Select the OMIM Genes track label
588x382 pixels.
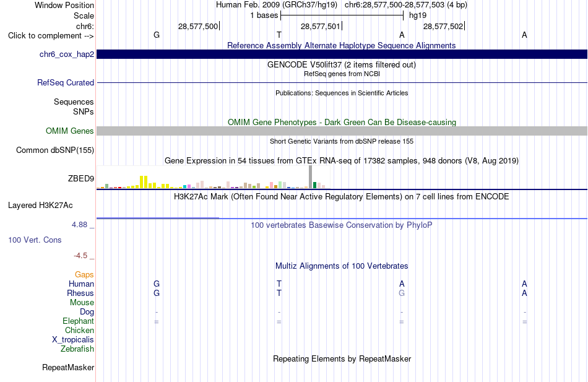point(69,131)
